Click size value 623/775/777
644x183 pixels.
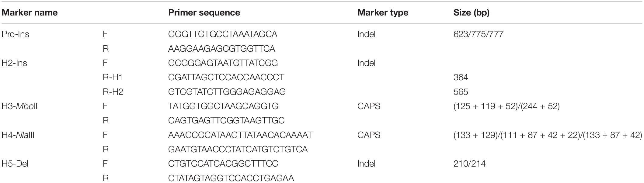click(479, 34)
